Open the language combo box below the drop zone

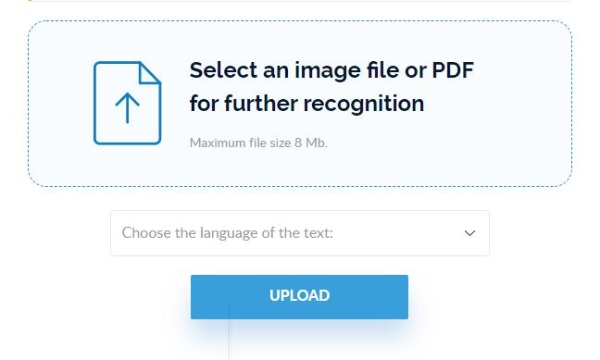pos(300,233)
